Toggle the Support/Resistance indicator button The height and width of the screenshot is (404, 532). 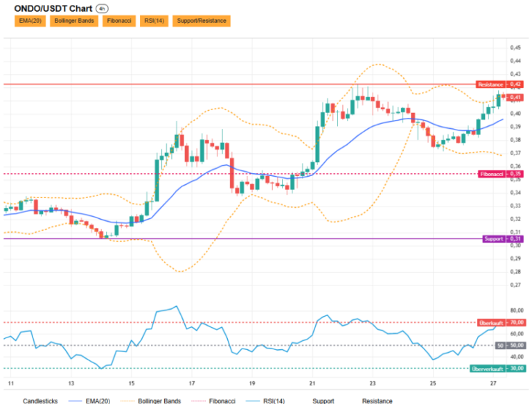(202, 21)
